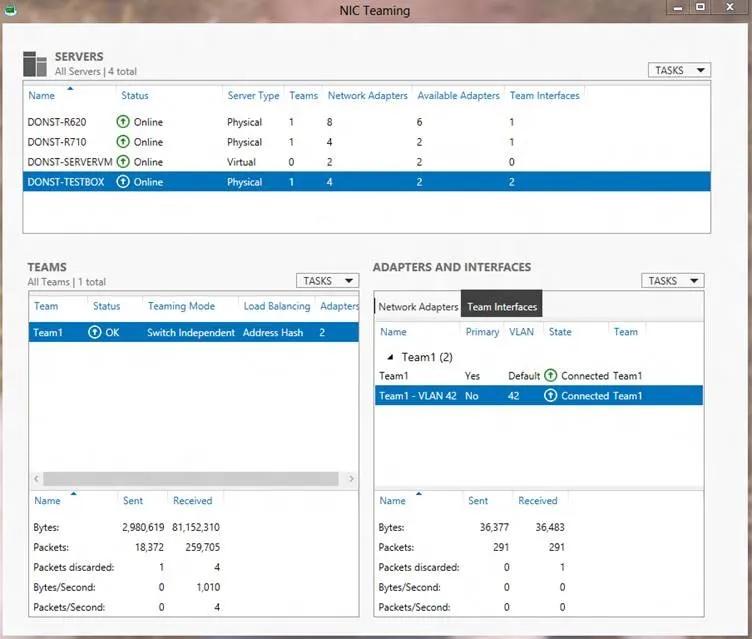Click Teams sent bytes value 2,980,619

click(x=143, y=527)
